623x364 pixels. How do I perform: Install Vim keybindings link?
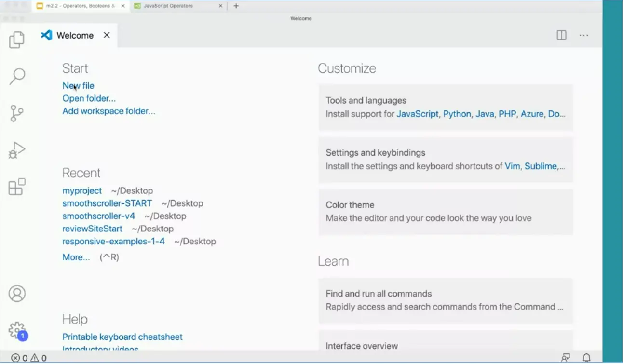[513, 166]
